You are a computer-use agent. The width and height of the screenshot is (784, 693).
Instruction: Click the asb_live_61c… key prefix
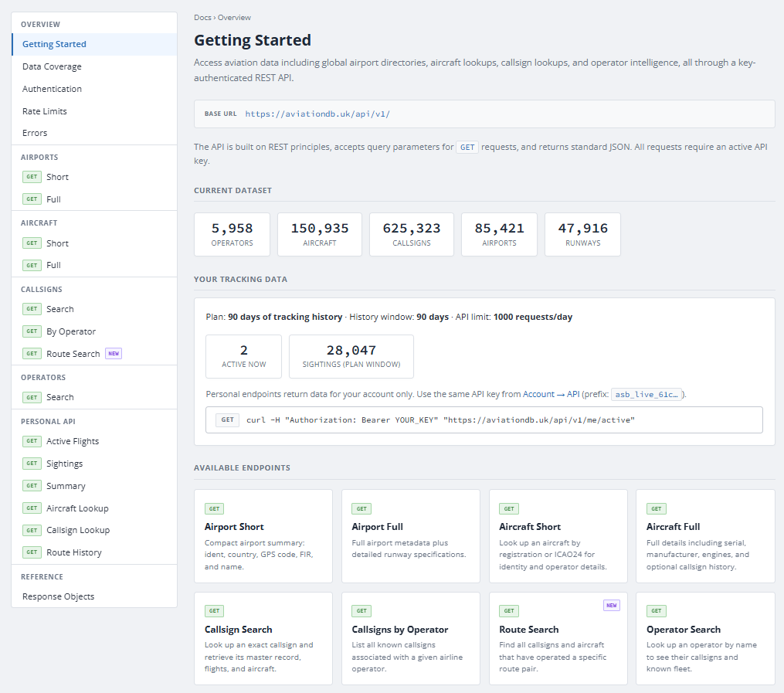tap(647, 395)
